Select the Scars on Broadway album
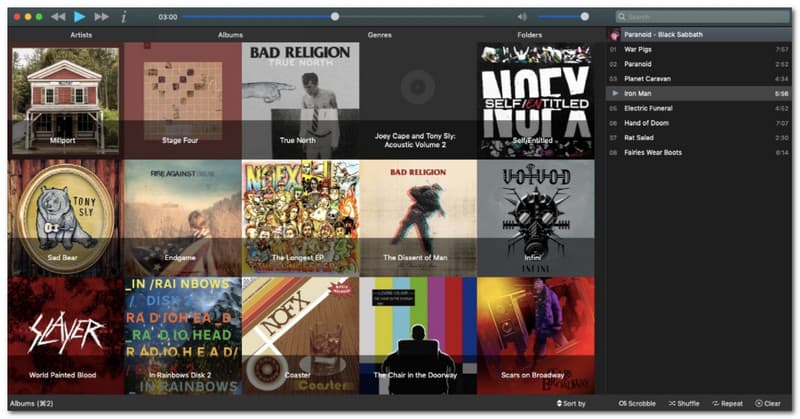Screen dimensions: 800x419 [x=536, y=336]
